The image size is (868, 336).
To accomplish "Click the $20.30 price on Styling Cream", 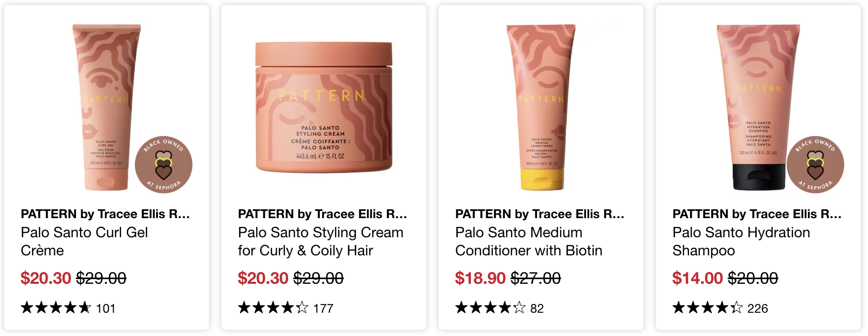I will (263, 278).
